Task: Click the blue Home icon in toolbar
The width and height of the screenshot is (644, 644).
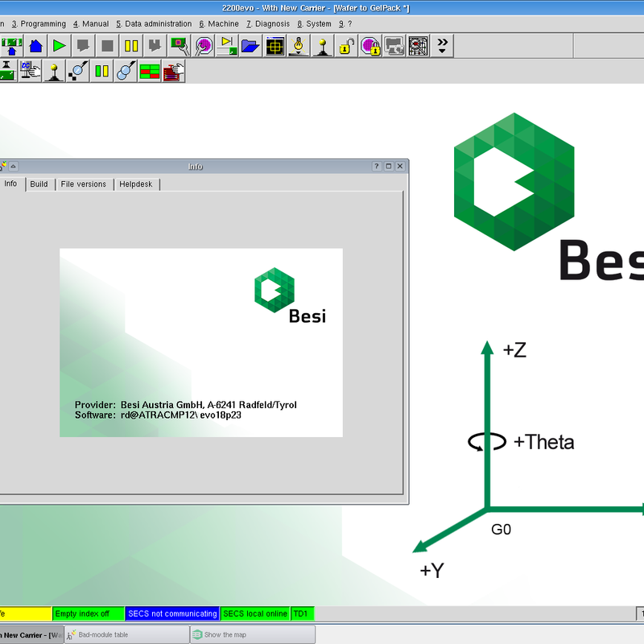Action: [35, 46]
